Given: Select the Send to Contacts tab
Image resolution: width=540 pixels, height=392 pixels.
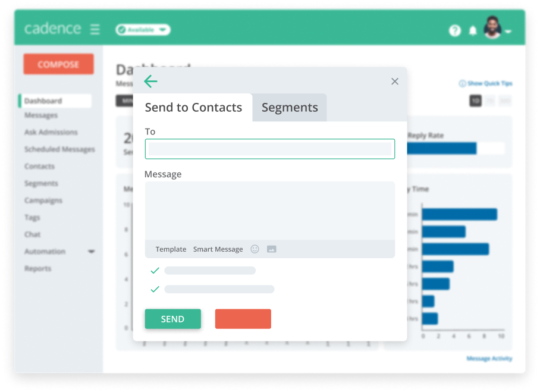Looking at the screenshot, I should click(x=193, y=108).
